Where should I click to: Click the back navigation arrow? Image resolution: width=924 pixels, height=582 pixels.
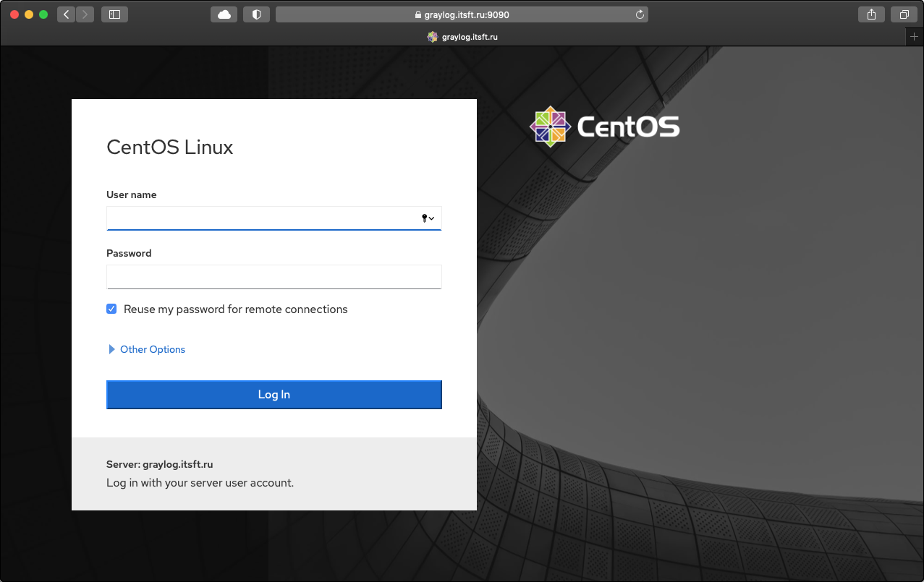pyautogui.click(x=66, y=14)
